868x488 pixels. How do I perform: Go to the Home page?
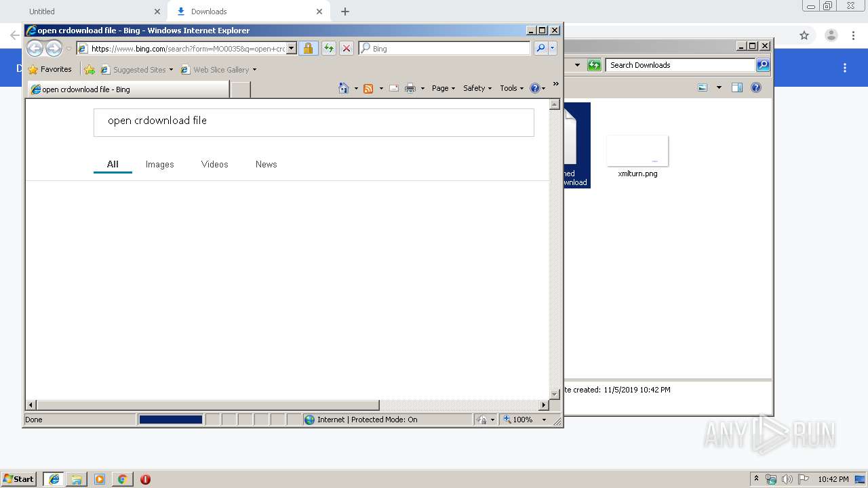pos(344,88)
